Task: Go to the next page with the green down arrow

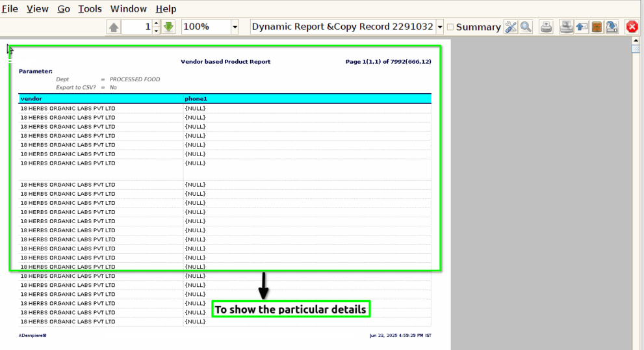Action: tap(168, 27)
